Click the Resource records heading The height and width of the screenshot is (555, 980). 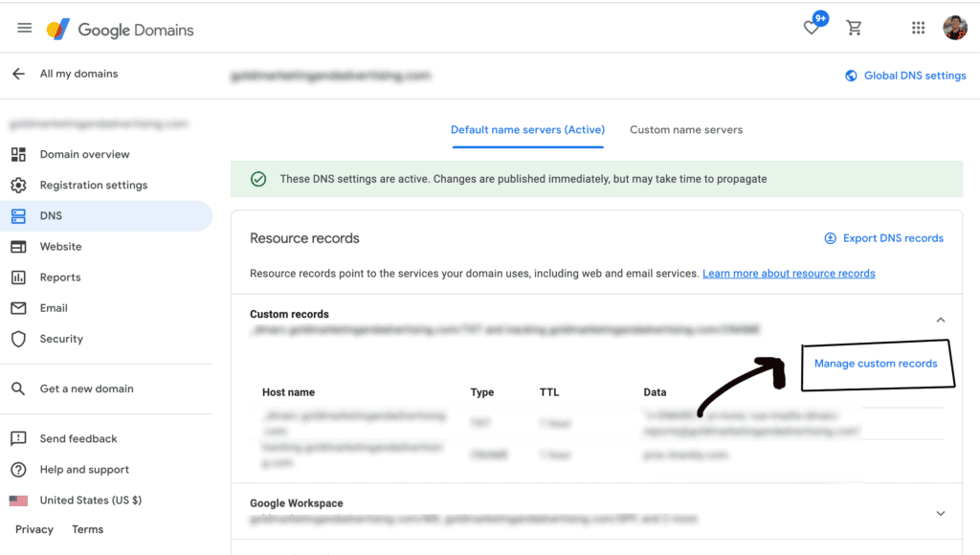click(304, 238)
